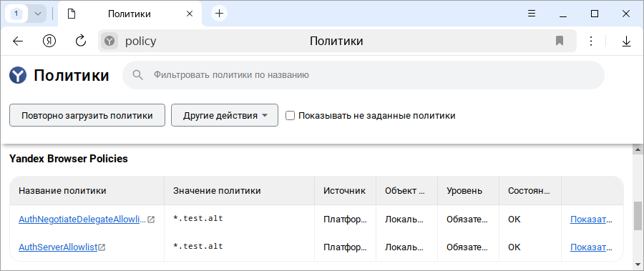Click external link icon next to AuthServerAllowlist
644x271 pixels.
(x=102, y=247)
